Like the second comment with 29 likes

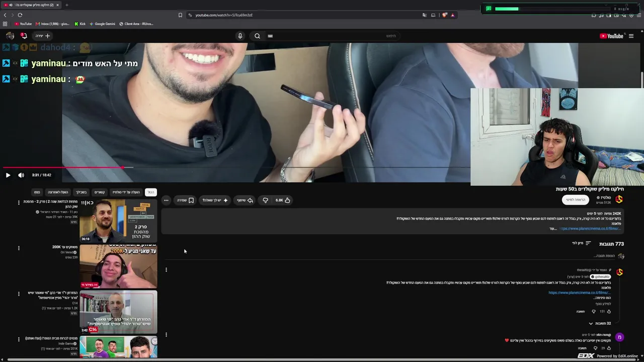click(x=609, y=348)
